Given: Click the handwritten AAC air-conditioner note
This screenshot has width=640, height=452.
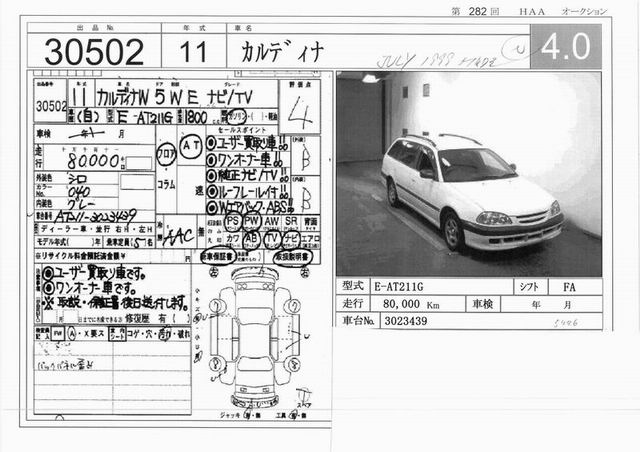Looking at the screenshot, I should point(178,236).
